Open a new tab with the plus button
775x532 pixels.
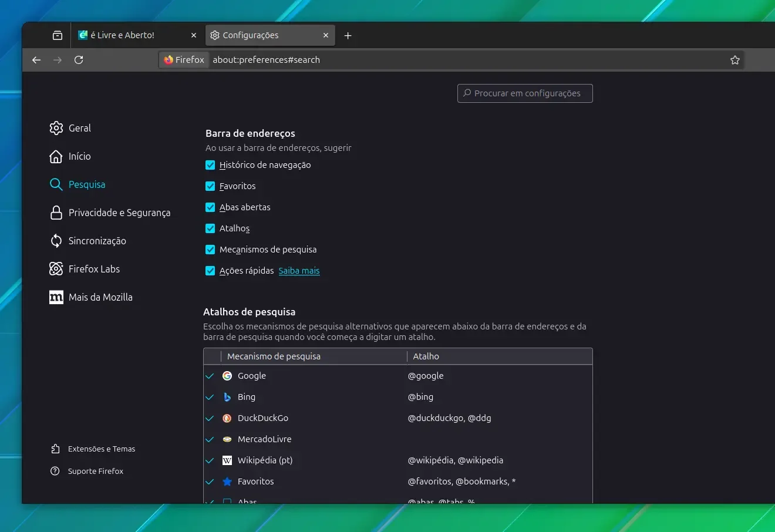point(348,35)
